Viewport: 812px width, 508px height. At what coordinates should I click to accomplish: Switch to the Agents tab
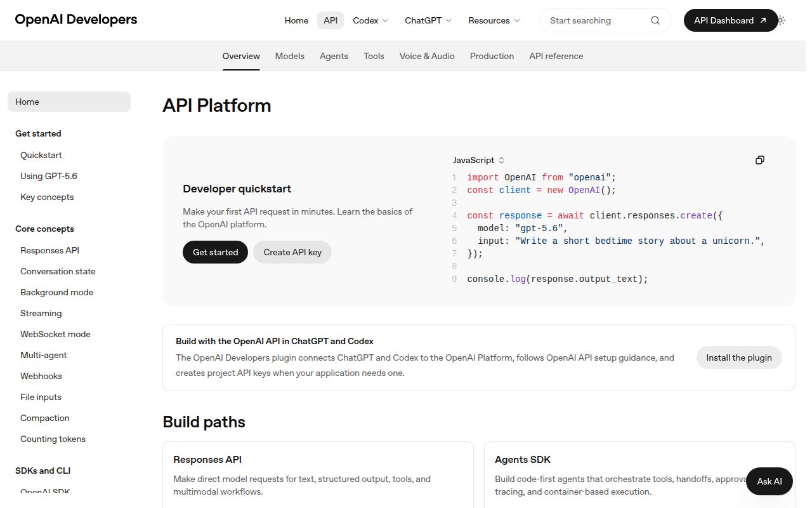(x=334, y=56)
